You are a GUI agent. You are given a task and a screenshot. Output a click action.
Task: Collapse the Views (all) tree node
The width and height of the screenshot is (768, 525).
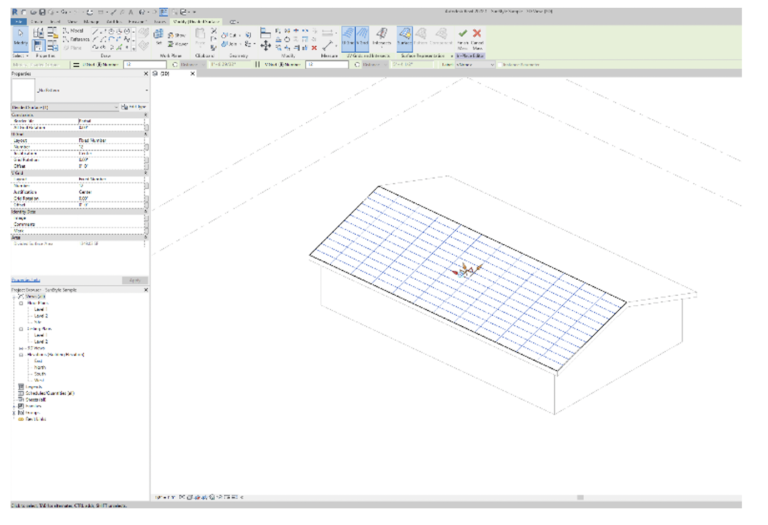click(x=14, y=296)
